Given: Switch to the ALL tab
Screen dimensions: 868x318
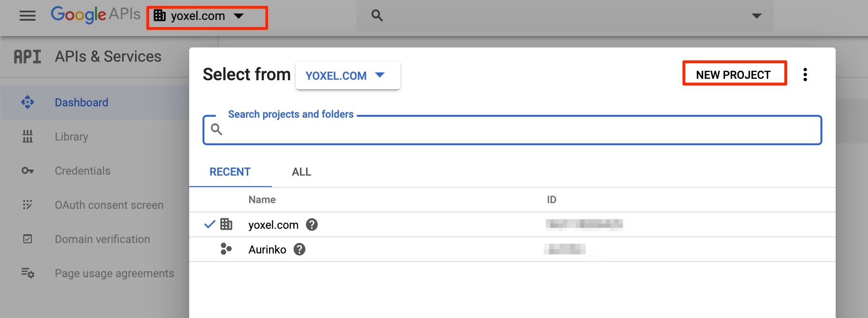Looking at the screenshot, I should pos(301,172).
